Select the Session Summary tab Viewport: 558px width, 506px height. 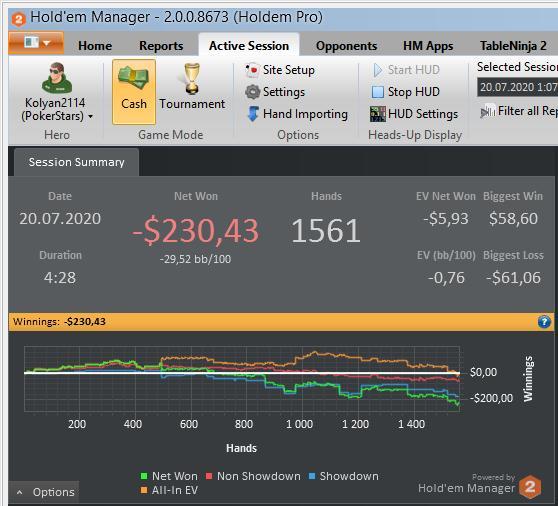pos(76,162)
